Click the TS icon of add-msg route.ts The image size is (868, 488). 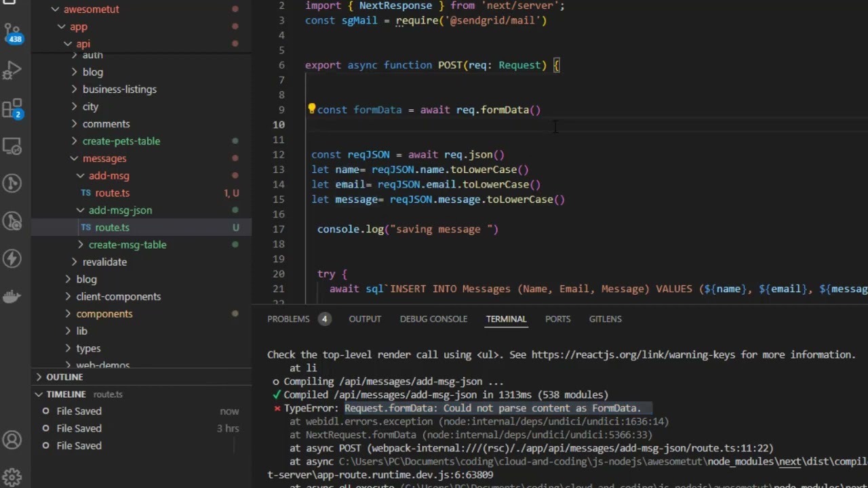(x=86, y=193)
